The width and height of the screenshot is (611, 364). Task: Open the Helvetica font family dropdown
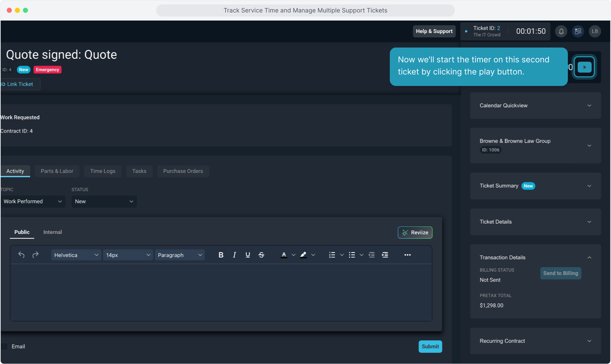coord(76,255)
